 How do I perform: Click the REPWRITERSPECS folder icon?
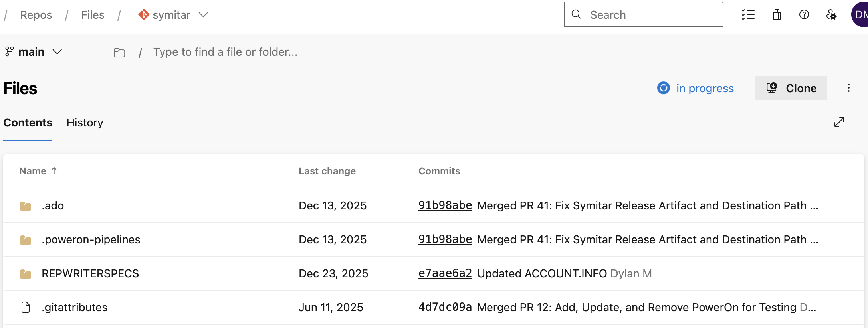[x=26, y=274]
